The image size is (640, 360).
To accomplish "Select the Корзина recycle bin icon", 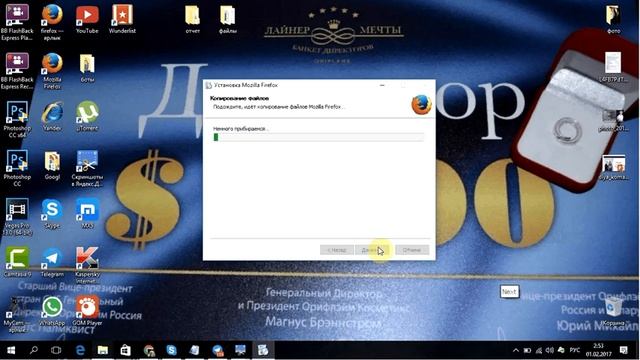I will click(x=613, y=311).
